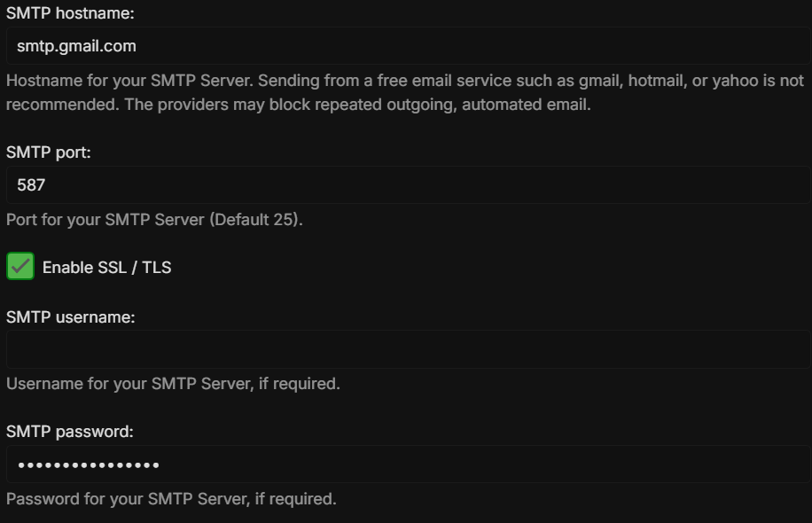Focus the SMTP hostname input field

click(x=408, y=46)
